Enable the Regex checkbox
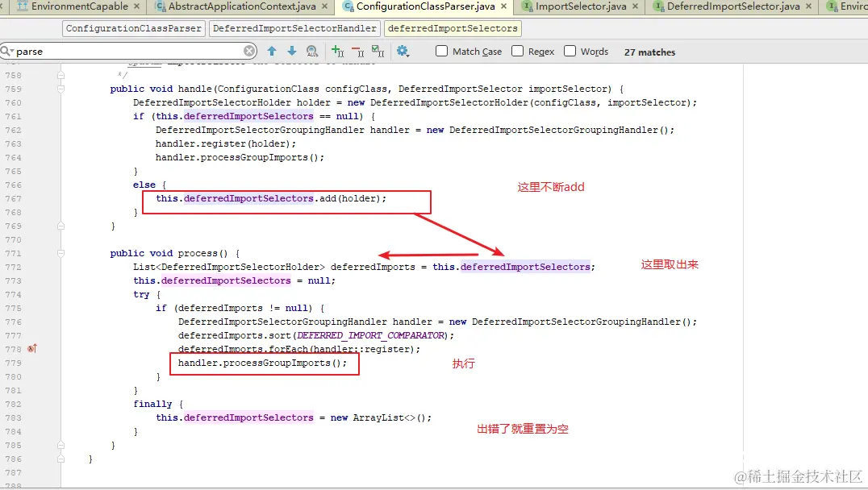The width and height of the screenshot is (868, 490). (x=518, y=52)
